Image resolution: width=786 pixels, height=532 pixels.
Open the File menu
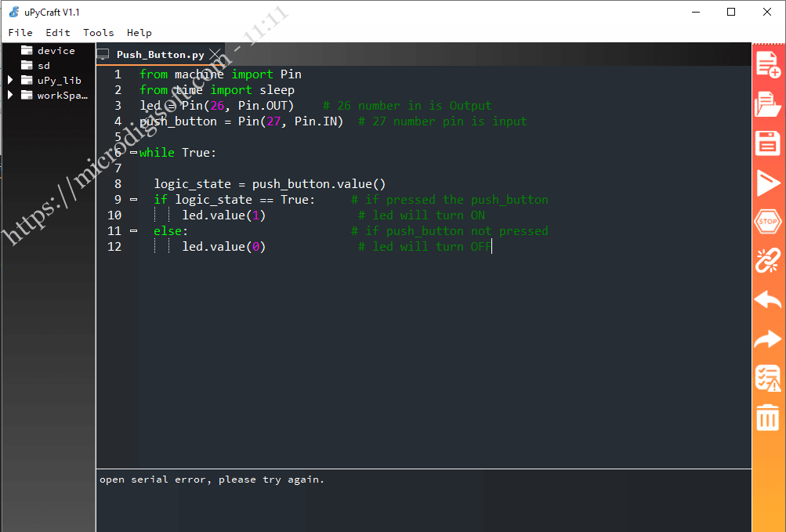coord(20,32)
